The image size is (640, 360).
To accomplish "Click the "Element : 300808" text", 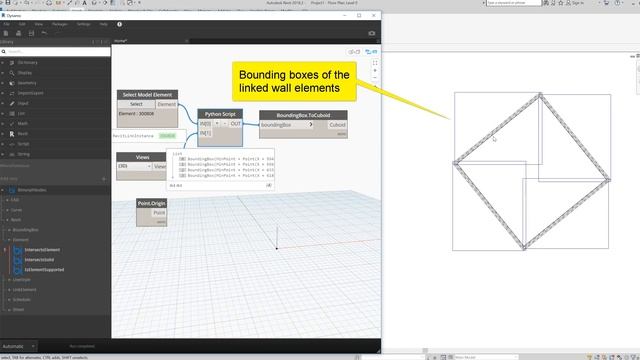I will [x=136, y=114].
